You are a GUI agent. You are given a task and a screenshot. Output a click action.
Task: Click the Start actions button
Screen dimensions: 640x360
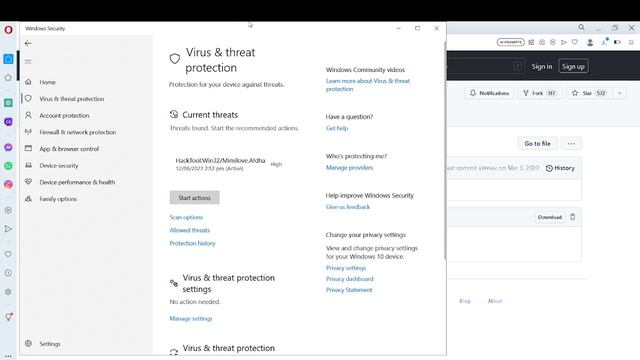click(x=194, y=198)
